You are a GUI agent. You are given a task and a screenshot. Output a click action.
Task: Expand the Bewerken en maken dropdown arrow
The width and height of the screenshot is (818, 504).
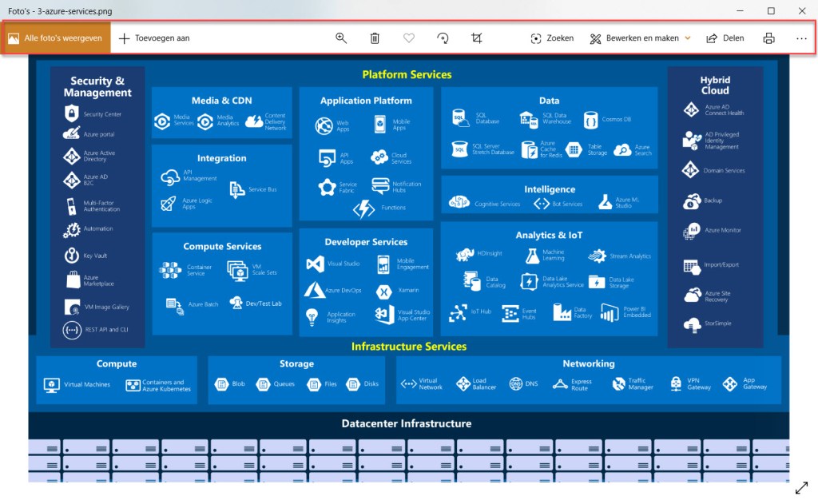tap(688, 38)
